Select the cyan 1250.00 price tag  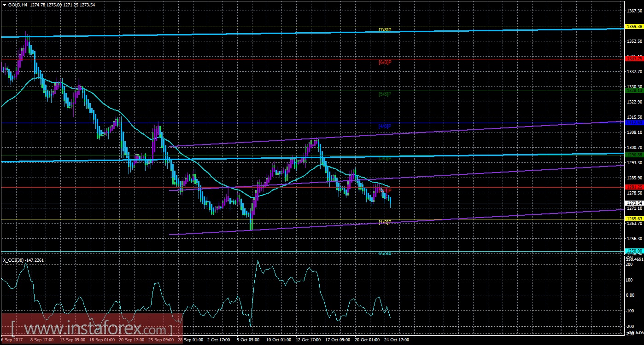tap(634, 251)
